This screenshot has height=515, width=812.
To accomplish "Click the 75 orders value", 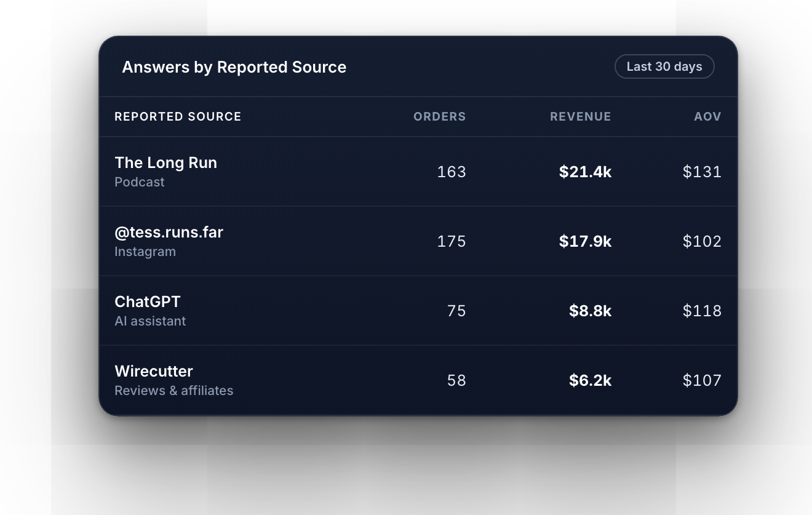I will coord(456,311).
